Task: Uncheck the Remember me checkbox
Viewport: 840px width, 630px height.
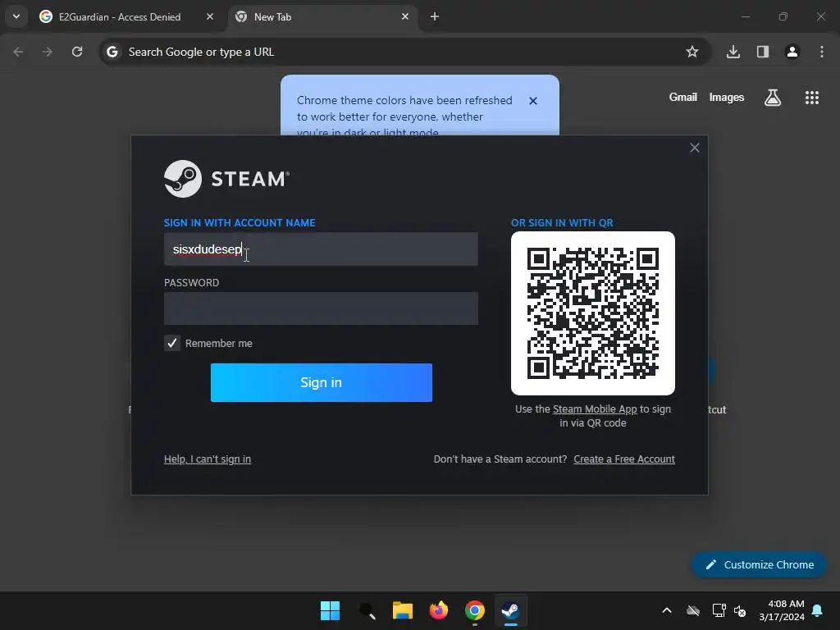Action: coord(172,344)
